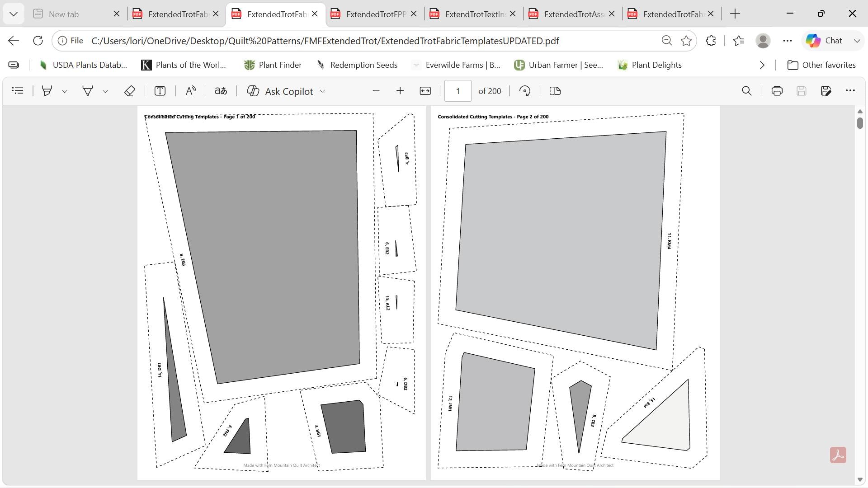Select the Draw pen tool
868x488 pixels.
coord(87,91)
